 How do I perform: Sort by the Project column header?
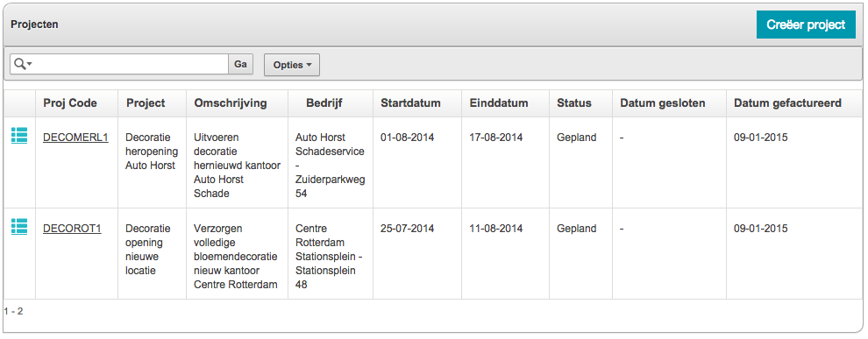[x=146, y=102]
